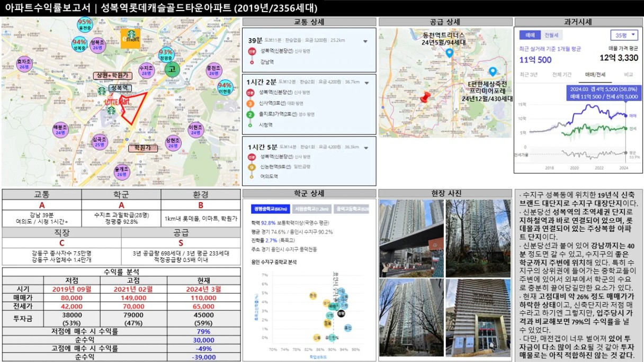
Task: Click the 12억 3,330 listing price average
Action: pyautogui.click(x=619, y=58)
